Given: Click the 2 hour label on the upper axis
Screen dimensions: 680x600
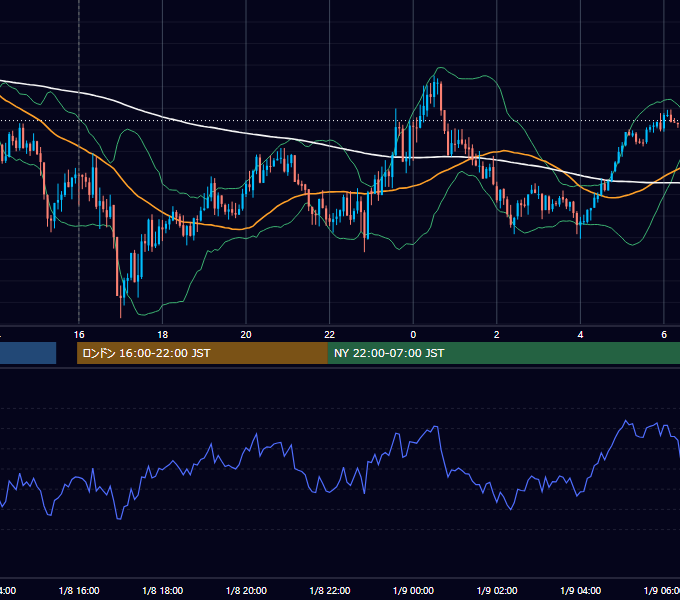Looking at the screenshot, I should click(x=497, y=335).
